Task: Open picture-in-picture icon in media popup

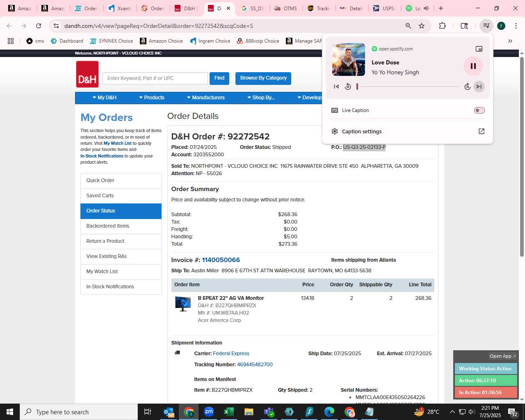Action: pos(479,49)
